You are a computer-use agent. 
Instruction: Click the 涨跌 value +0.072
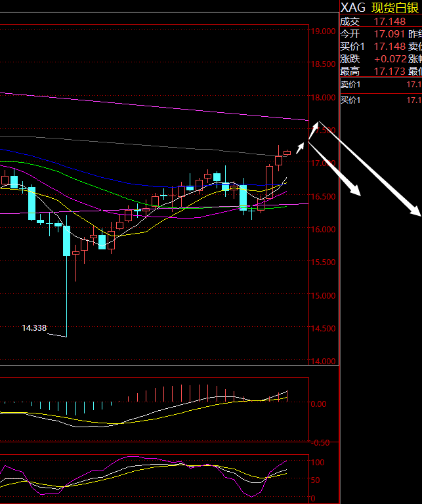pyautogui.click(x=390, y=59)
